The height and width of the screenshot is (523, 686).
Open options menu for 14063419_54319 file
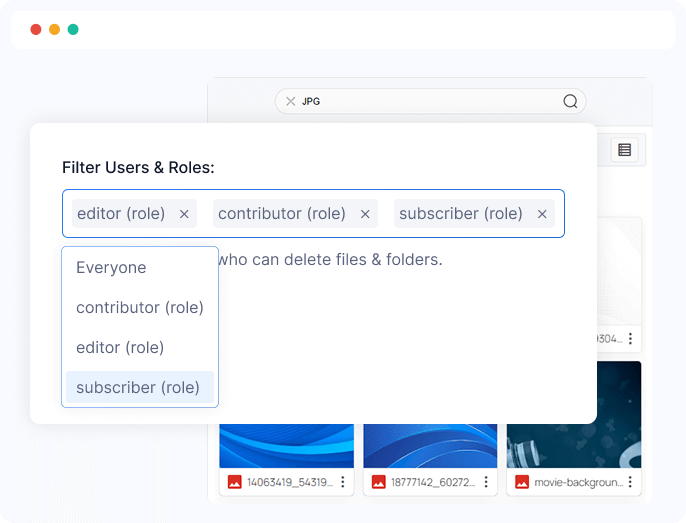pyautogui.click(x=343, y=482)
